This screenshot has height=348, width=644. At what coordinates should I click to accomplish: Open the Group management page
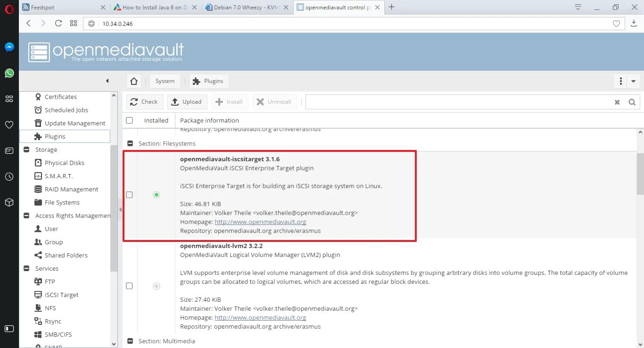click(53, 242)
